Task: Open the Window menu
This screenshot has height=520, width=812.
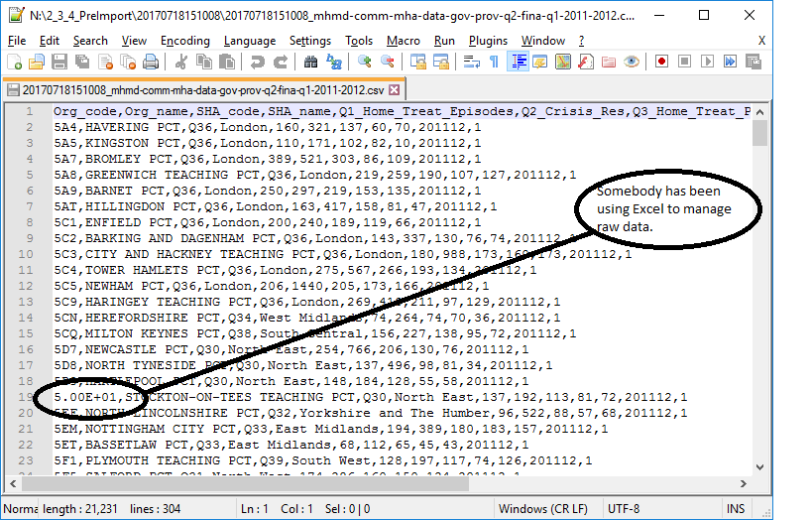Action: 542,41
